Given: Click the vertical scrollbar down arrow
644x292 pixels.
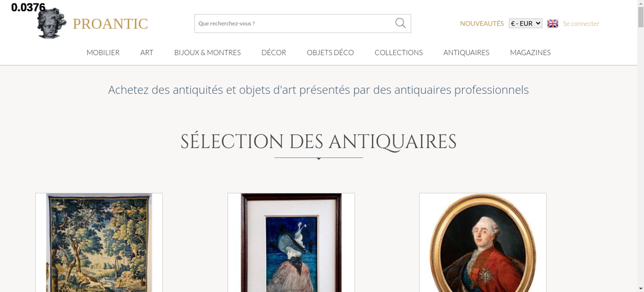Looking at the screenshot, I should [641, 288].
